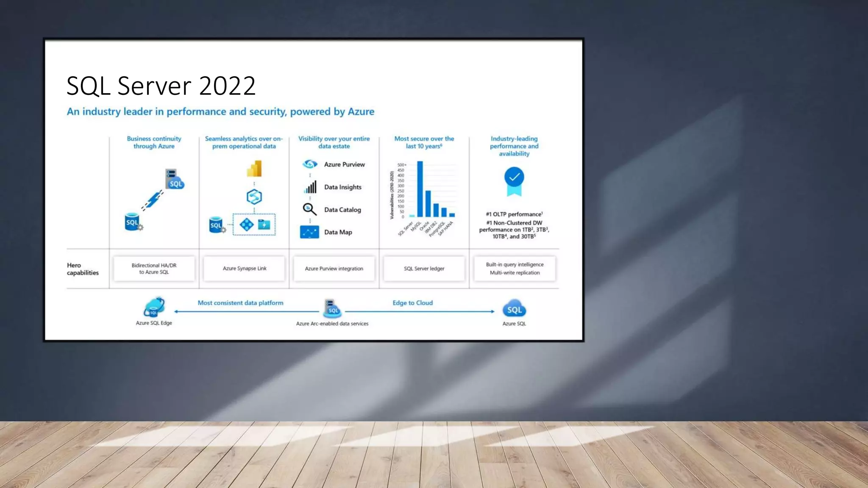Click the vulnerabilities chart y-axis label

(392, 195)
